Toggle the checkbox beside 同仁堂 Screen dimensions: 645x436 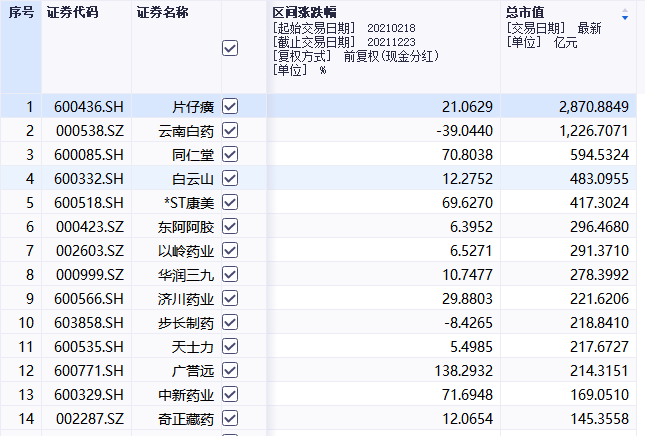[x=230, y=154]
